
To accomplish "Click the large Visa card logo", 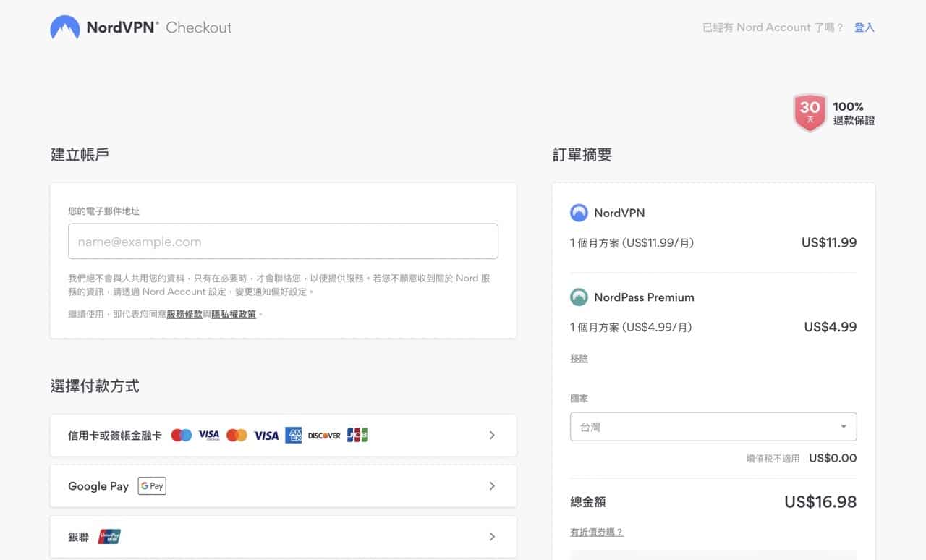I will (266, 436).
